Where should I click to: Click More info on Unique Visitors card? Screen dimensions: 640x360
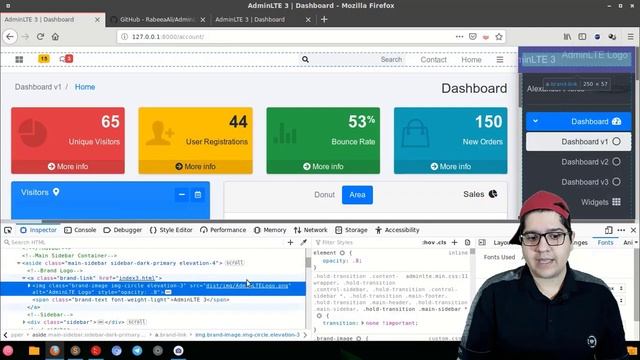68,167
